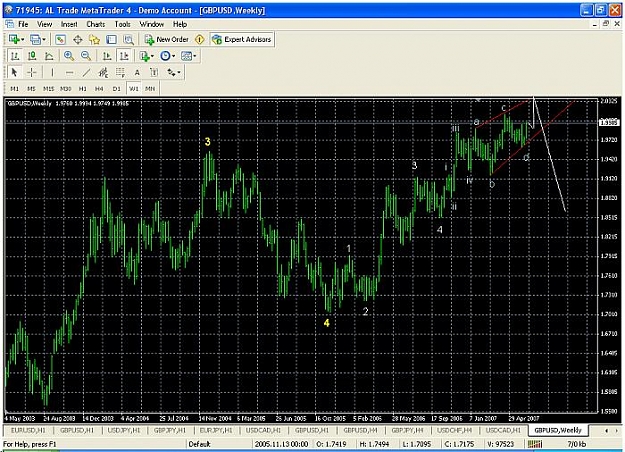Click the Periods clock icon
The height and width of the screenshot is (452, 625).
coord(165,56)
